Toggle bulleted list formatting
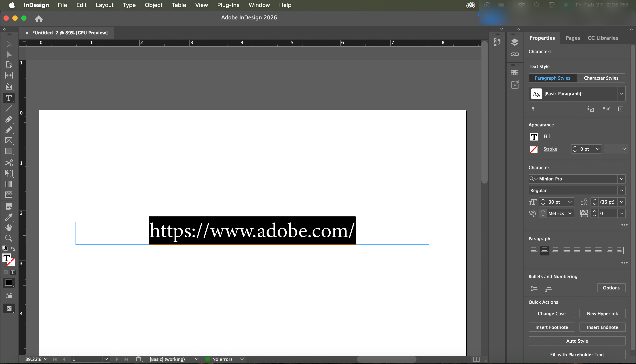This screenshot has width=636, height=364. [534, 288]
